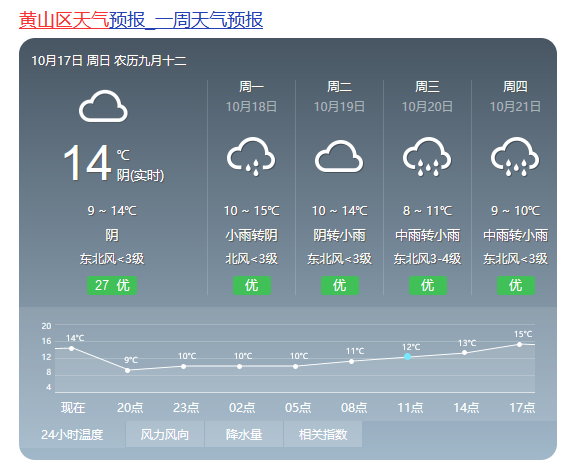Click the 现在 label on the time axis

[73, 408]
